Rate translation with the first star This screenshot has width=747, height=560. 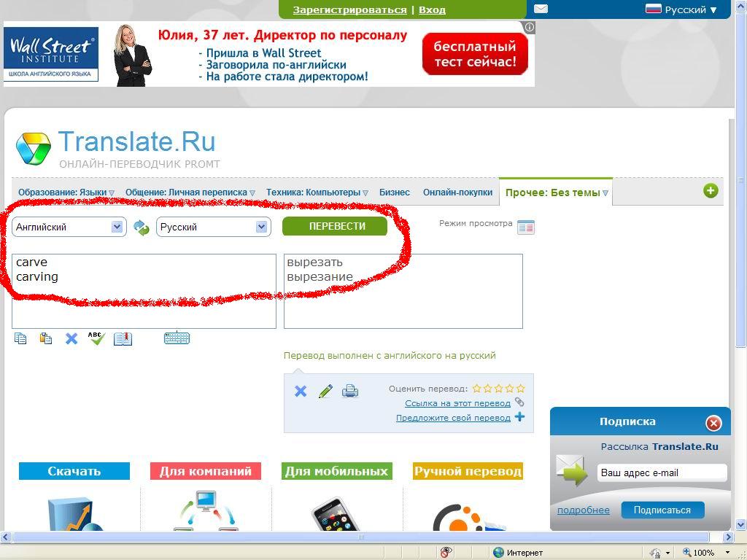[476, 389]
